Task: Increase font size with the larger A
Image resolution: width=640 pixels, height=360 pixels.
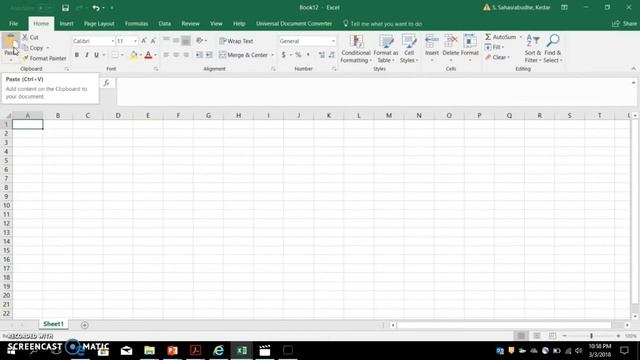Action: click(144, 41)
